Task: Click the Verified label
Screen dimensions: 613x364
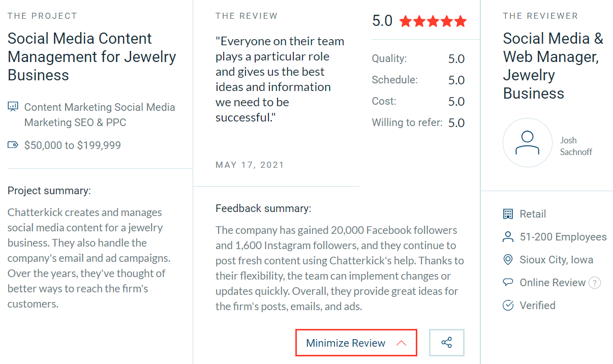Action: coord(537,306)
